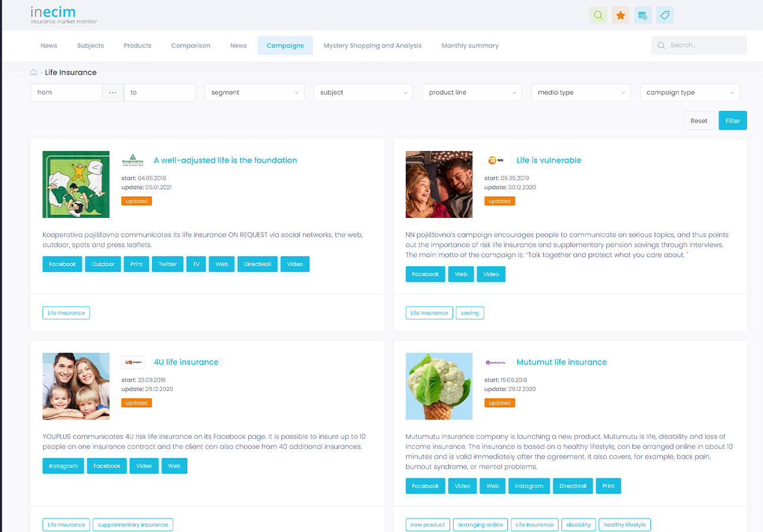Click the Mutumutu company logo
The height and width of the screenshot is (532, 763).
496,362
